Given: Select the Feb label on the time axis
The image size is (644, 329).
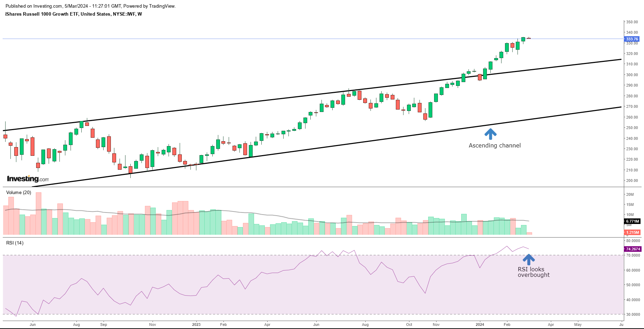Looking at the screenshot, I should tap(507, 324).
